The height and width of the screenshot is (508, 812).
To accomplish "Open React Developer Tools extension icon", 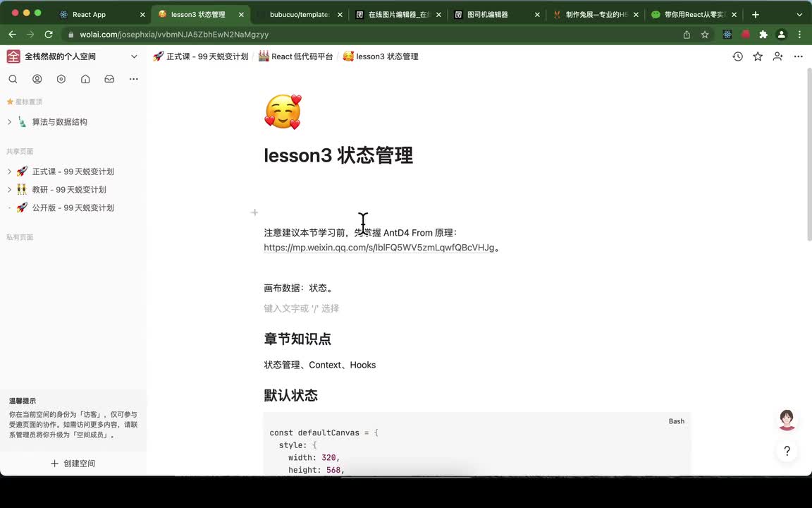I will click(x=727, y=35).
